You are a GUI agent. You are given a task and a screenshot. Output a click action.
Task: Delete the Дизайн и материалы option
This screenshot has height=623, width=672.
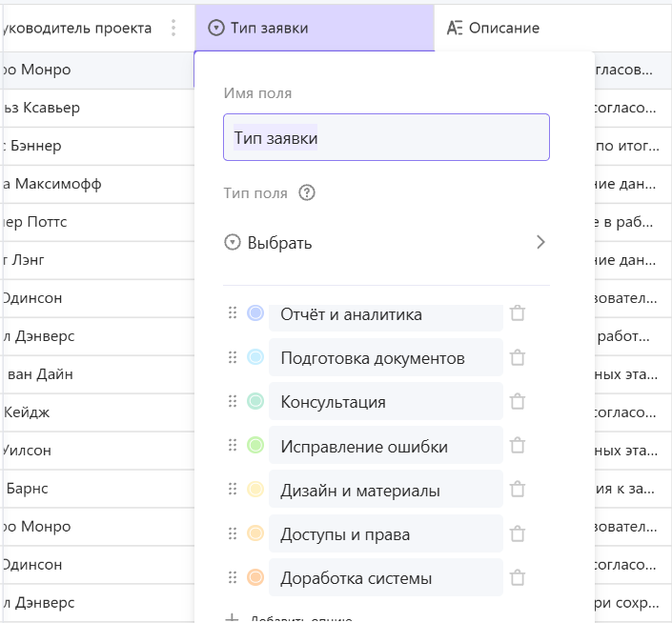point(518,489)
